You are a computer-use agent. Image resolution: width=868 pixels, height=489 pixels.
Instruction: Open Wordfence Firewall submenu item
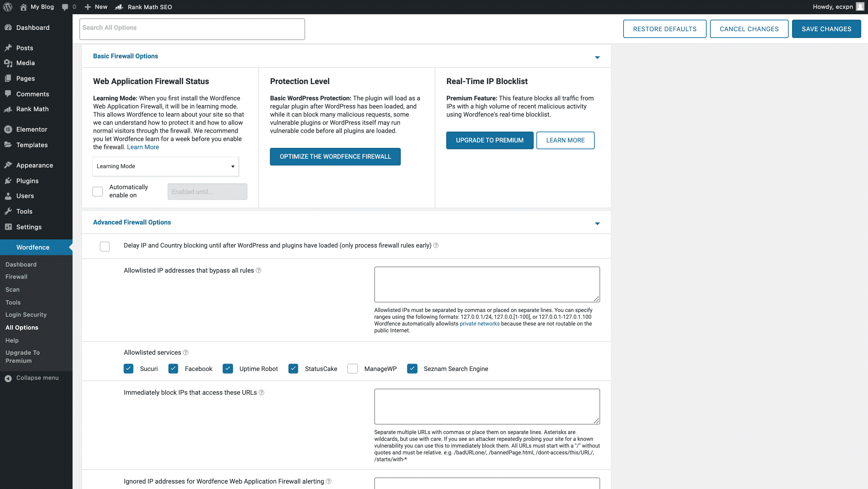(x=16, y=277)
